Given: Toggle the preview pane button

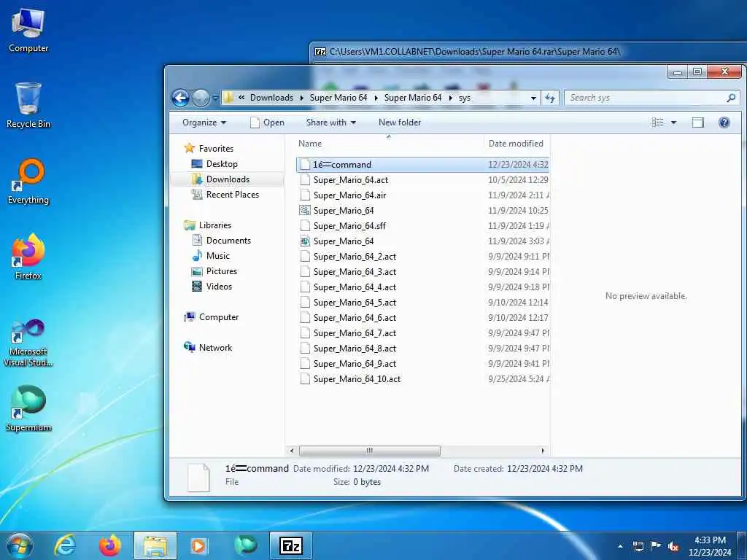Looking at the screenshot, I should point(698,122).
